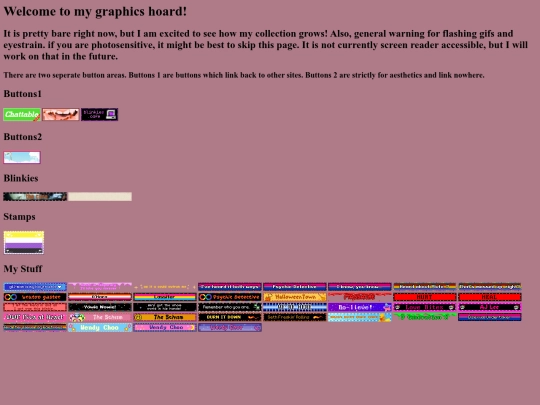Select the red dripping blood blinkie
Image resolution: width=540 pixels, height=405 pixels.
360,297
